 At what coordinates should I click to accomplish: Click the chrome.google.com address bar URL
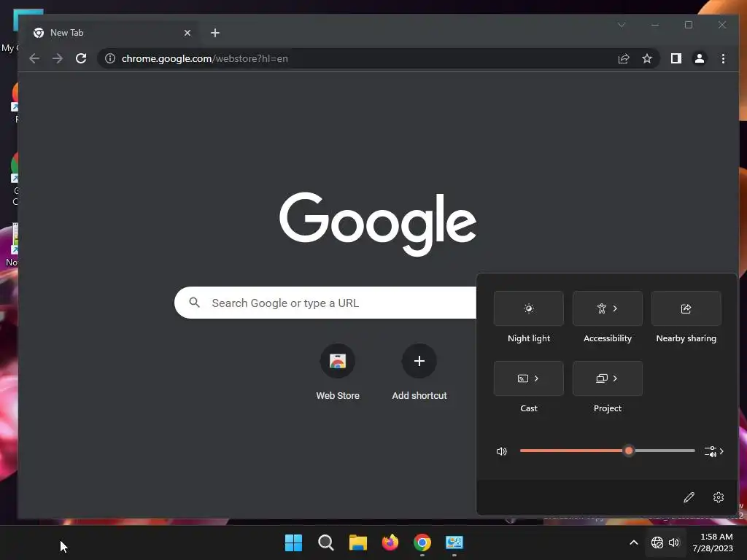[x=204, y=58]
